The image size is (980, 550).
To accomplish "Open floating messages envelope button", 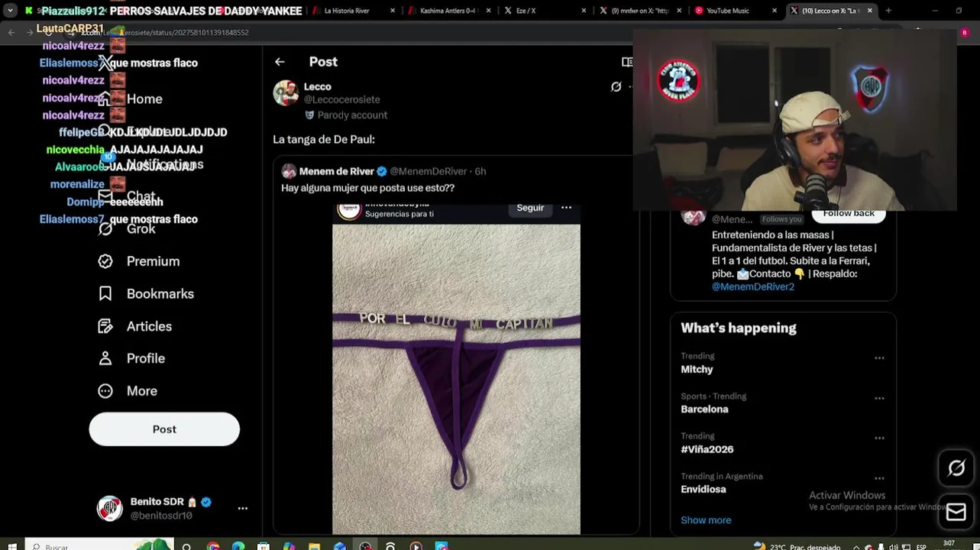I will pyautogui.click(x=956, y=513).
